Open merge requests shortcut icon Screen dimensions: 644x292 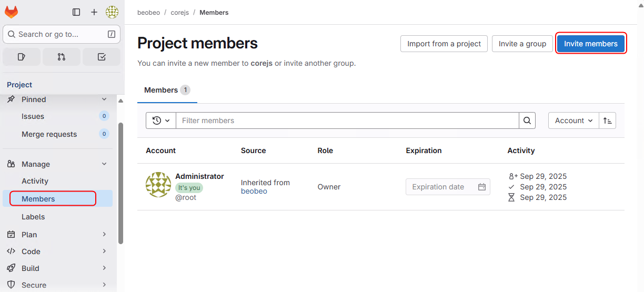pos(62,57)
